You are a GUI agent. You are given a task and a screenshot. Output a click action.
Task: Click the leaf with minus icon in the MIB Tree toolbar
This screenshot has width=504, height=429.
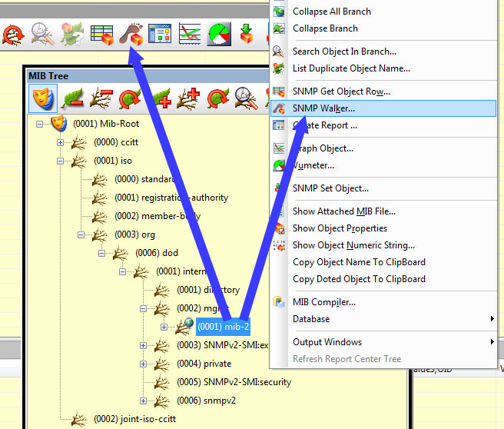coord(72,98)
